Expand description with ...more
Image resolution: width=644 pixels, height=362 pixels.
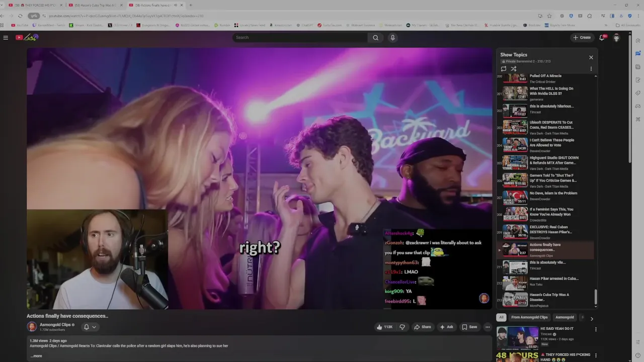36,356
